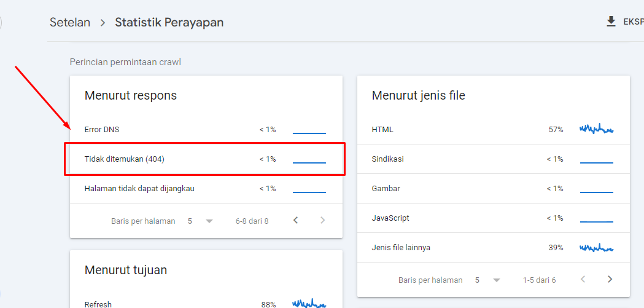Viewport: 644px width, 308px height.
Task: Open the Error DNS response row
Action: tap(206, 130)
